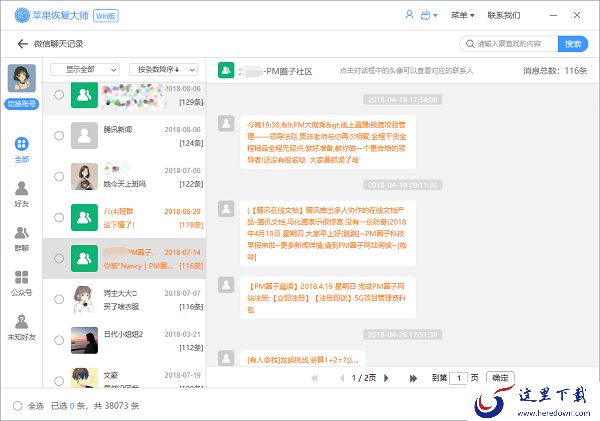Open the PM圈子 green group icon in list
The image size is (600, 421).
coord(85,258)
